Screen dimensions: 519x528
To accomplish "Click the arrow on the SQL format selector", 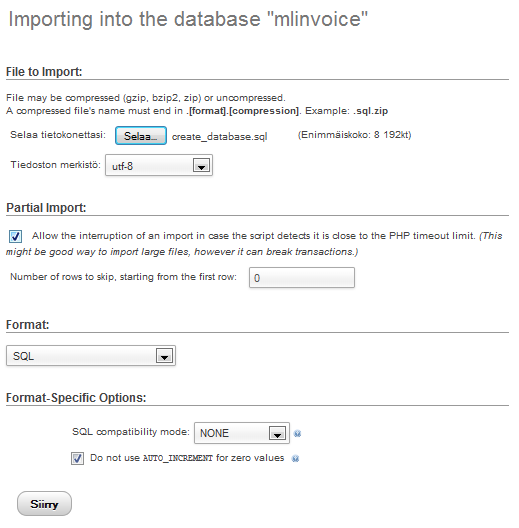I will click(x=164, y=356).
